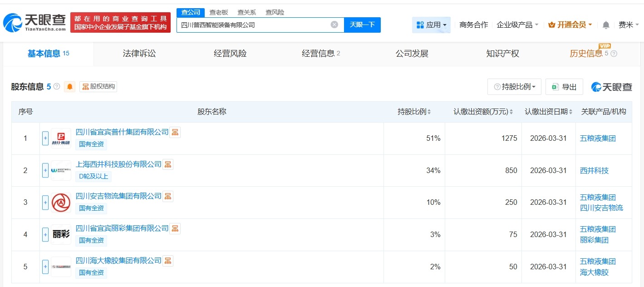Click the company name search input field
The image size is (644, 287).
[x=254, y=25]
